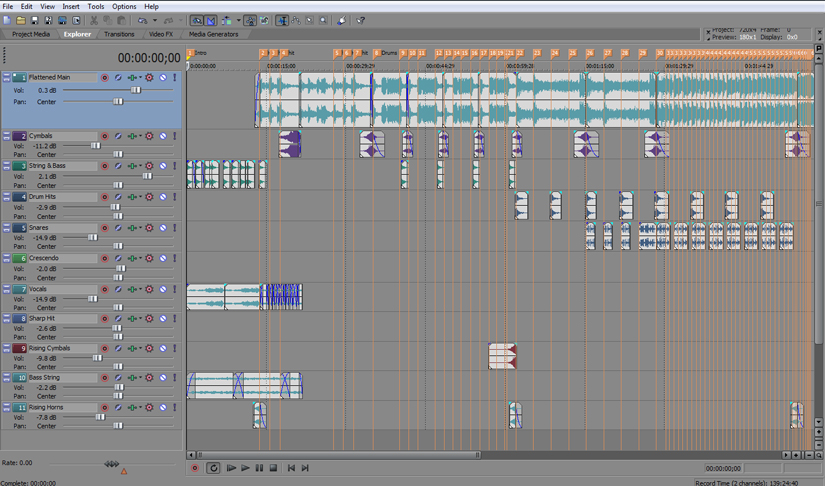Image resolution: width=825 pixels, height=486 pixels.
Task: Minimize the Vocals track height
Action: pos(6,289)
